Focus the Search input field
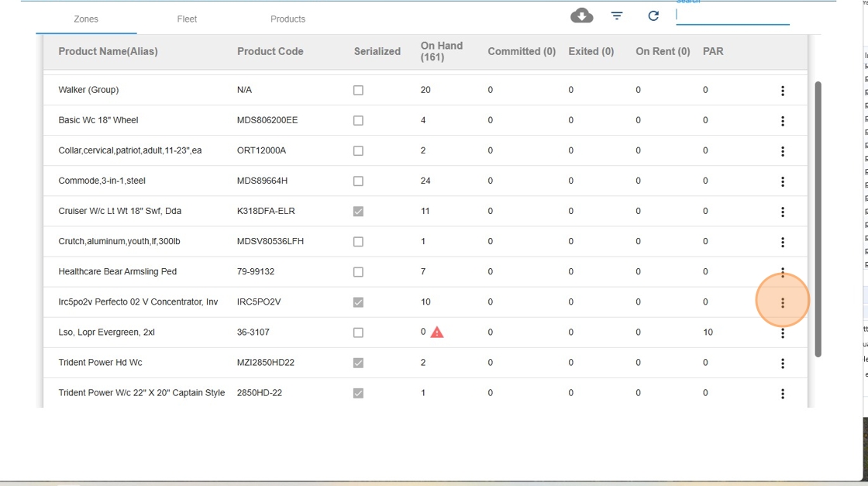 [x=732, y=16]
